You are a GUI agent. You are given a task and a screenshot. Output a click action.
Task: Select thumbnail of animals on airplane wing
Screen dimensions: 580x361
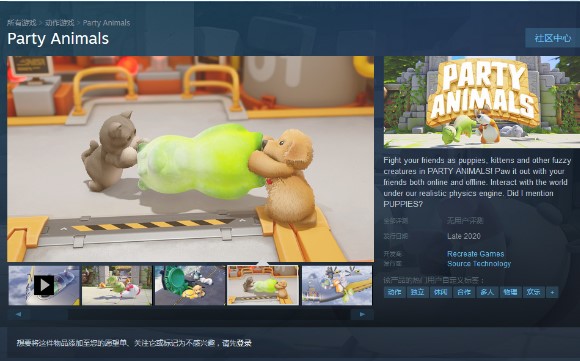coord(337,285)
